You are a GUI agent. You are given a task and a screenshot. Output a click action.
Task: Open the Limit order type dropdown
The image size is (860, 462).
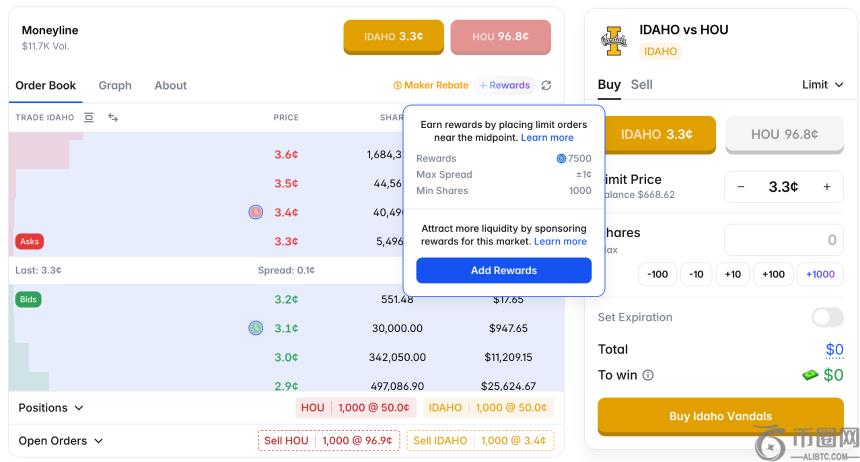pos(822,85)
